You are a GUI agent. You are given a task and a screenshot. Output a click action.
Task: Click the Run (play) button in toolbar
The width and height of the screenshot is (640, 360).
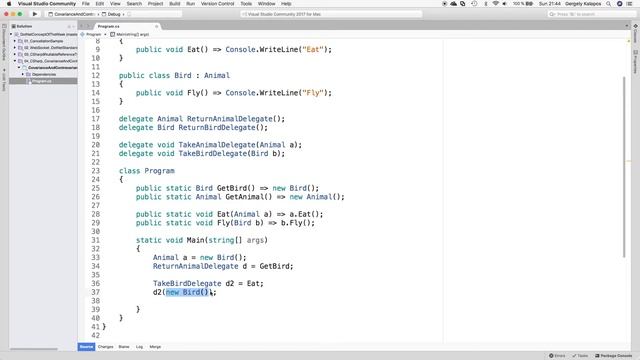35,14
